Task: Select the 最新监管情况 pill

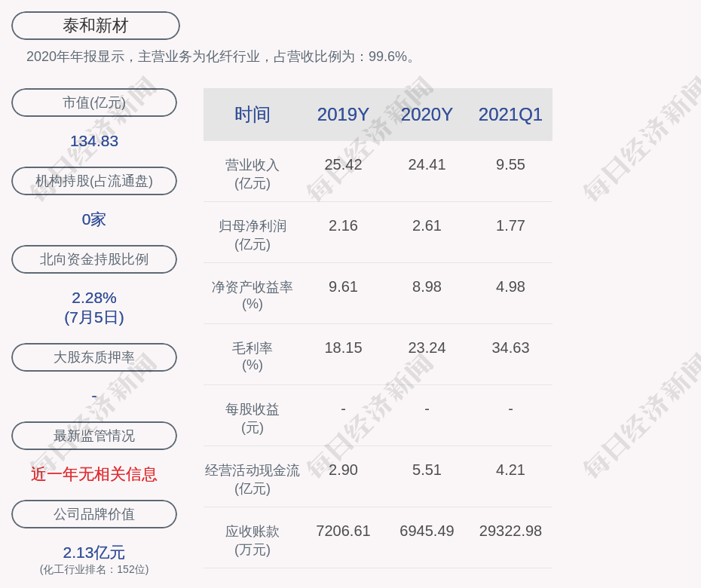Action: [94, 436]
